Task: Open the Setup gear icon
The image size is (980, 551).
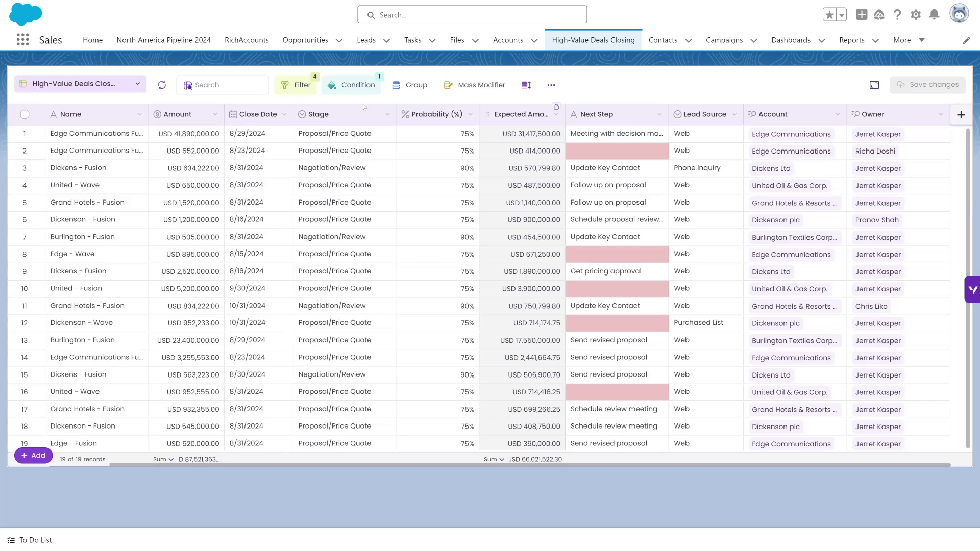Action: 916,15
